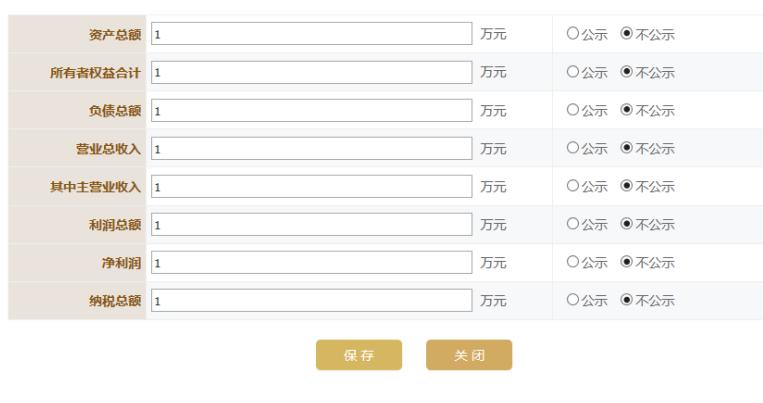Select 不公示 for 纳税总额
The height and width of the screenshot is (403, 763).
(627, 300)
